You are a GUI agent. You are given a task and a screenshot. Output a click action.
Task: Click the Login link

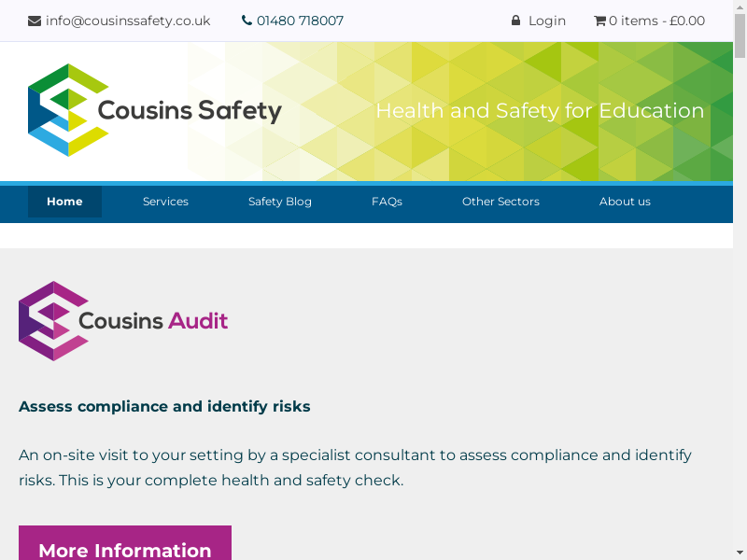coord(547,21)
